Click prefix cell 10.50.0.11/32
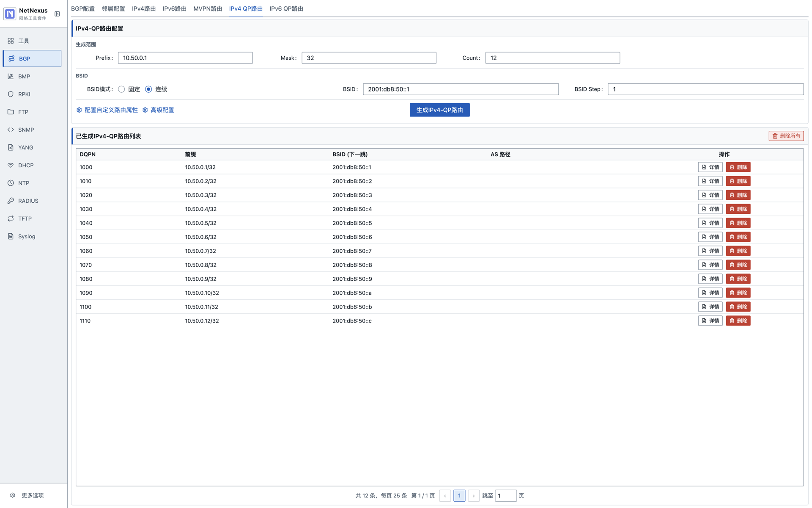Screen dimensions: 812x508 [x=201, y=307]
